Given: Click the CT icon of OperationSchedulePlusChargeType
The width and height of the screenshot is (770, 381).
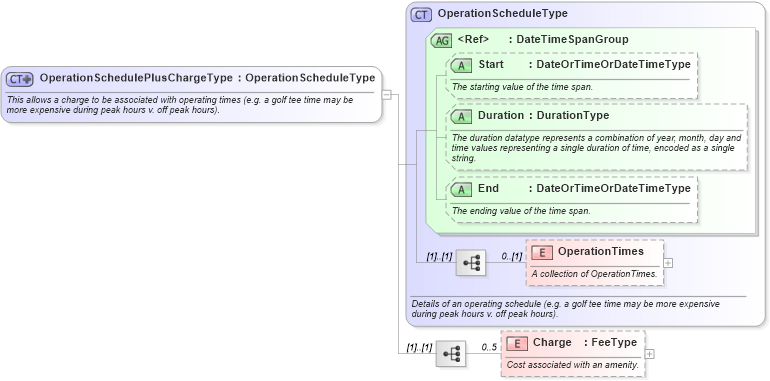Looking at the screenshot, I should (20, 79).
